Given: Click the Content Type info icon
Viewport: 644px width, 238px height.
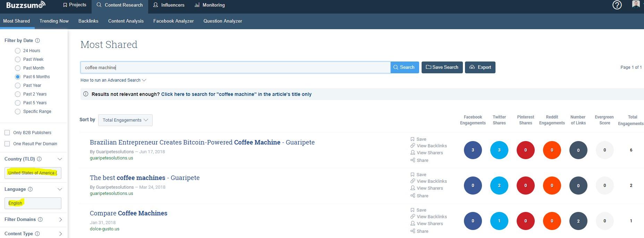Looking at the screenshot, I should pos(37,234).
